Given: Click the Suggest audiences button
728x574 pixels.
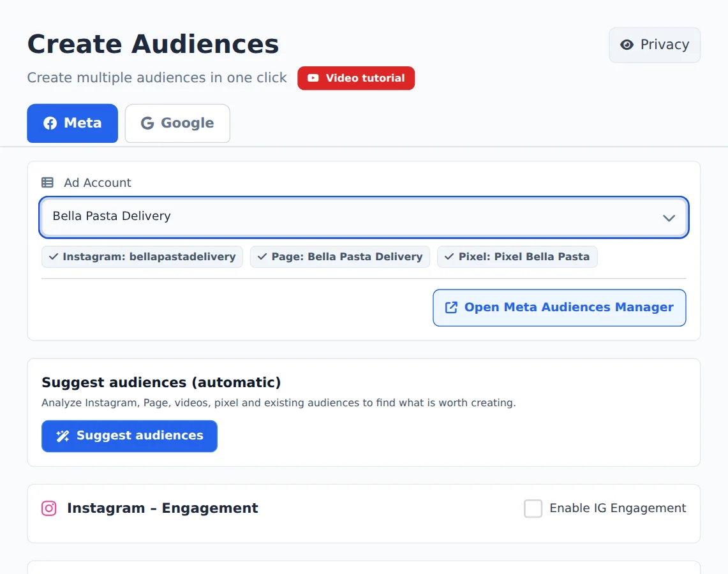Looking at the screenshot, I should [x=130, y=436].
